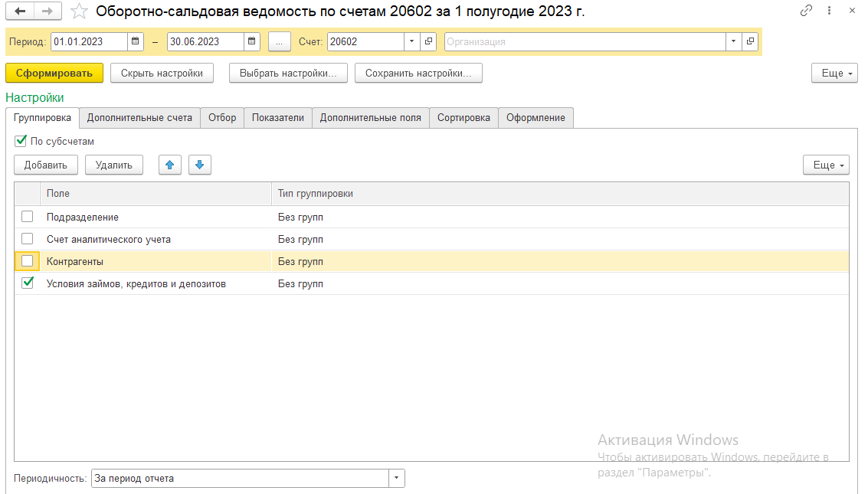Click 'Скрыть настройки' button
868x494 pixels.
pyautogui.click(x=162, y=74)
